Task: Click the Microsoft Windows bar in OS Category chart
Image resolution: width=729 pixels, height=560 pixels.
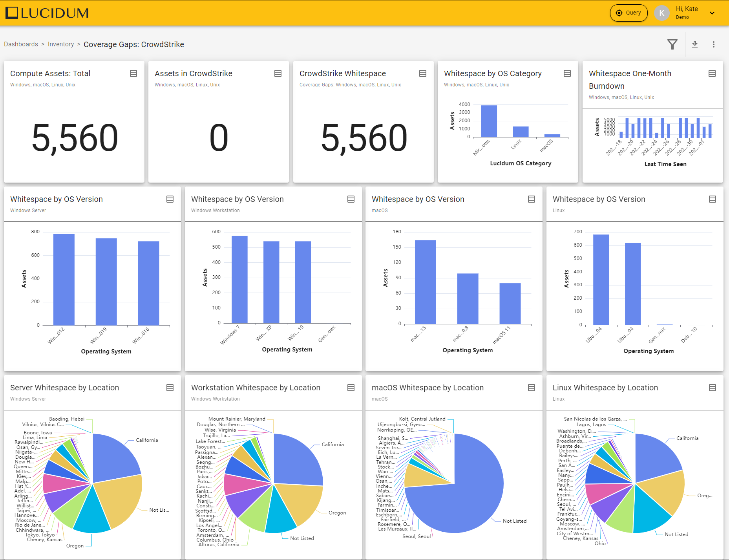Action: point(489,121)
